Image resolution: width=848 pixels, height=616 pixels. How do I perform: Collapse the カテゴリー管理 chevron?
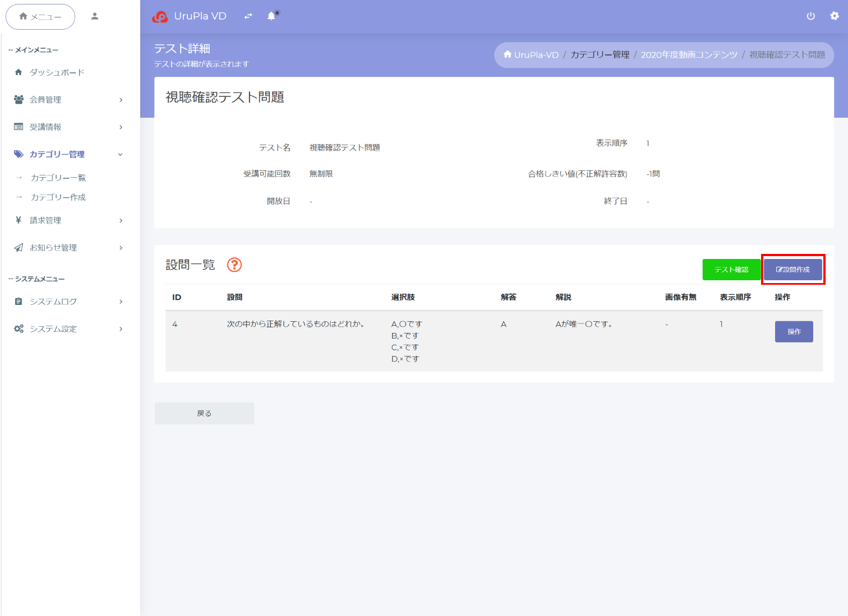click(x=120, y=155)
